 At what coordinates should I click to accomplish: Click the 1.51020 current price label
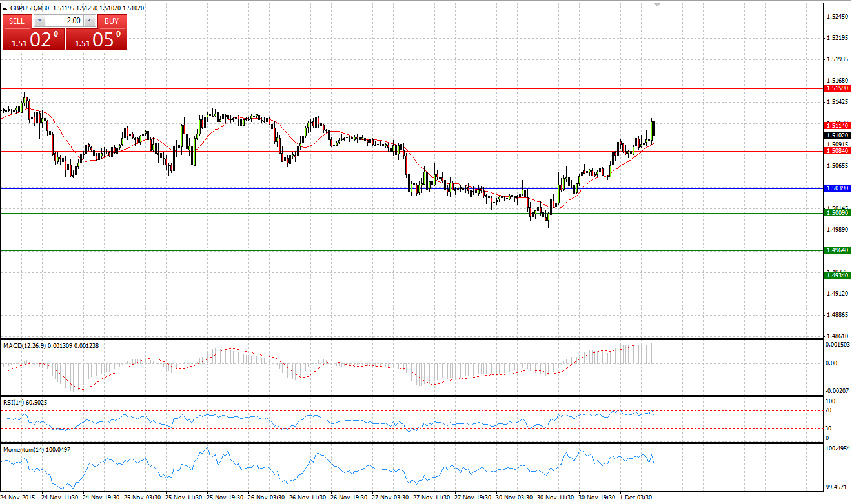click(838, 136)
